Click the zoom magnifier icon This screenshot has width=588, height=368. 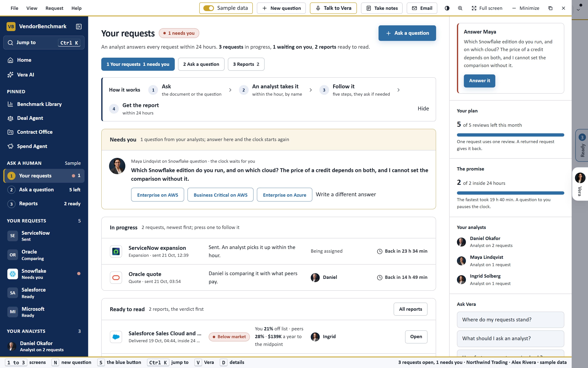pyautogui.click(x=460, y=8)
